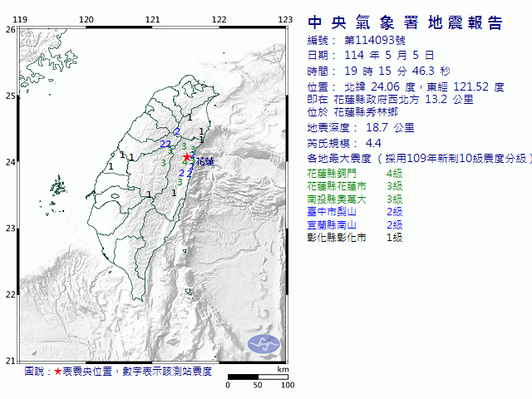Click the red star in the bottom legend
This screenshot has width=532, height=399.
(x=57, y=372)
